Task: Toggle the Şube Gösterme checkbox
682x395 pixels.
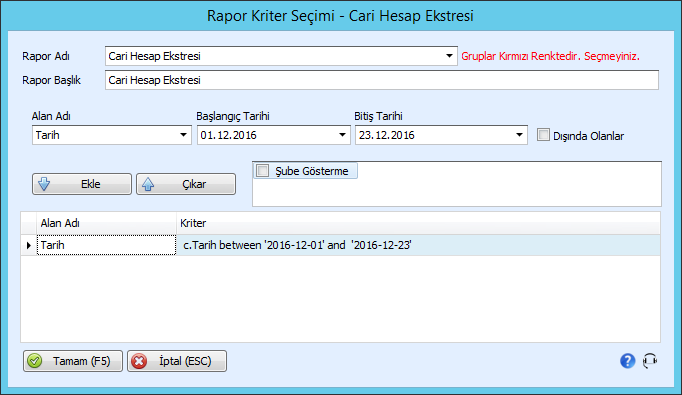Action: (263, 171)
